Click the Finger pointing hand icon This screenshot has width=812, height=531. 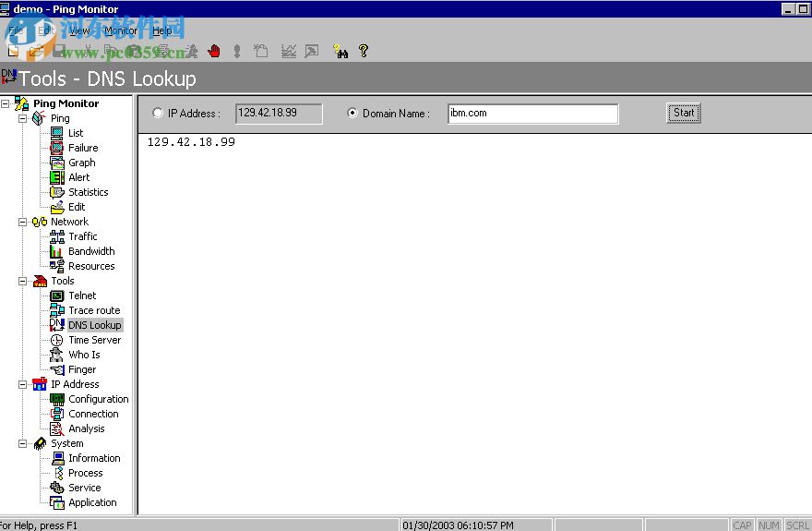tap(57, 370)
